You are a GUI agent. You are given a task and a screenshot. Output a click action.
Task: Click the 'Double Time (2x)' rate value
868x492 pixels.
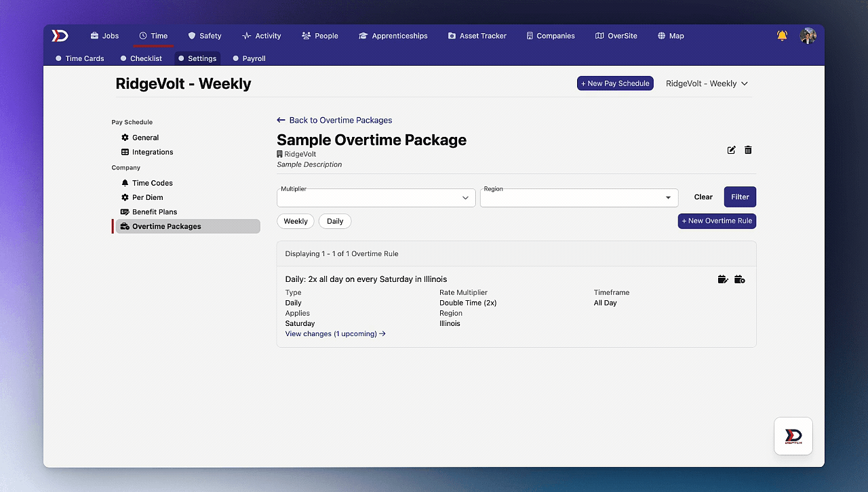pos(468,303)
